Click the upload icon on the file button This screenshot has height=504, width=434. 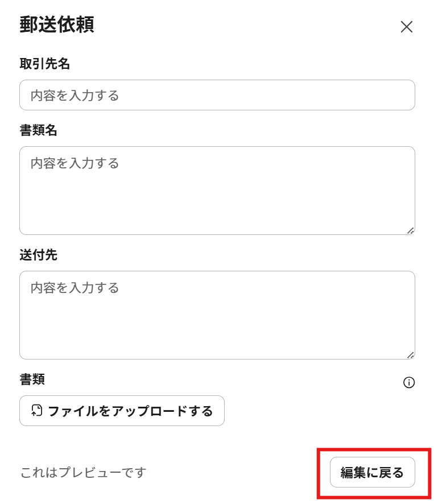tap(37, 411)
